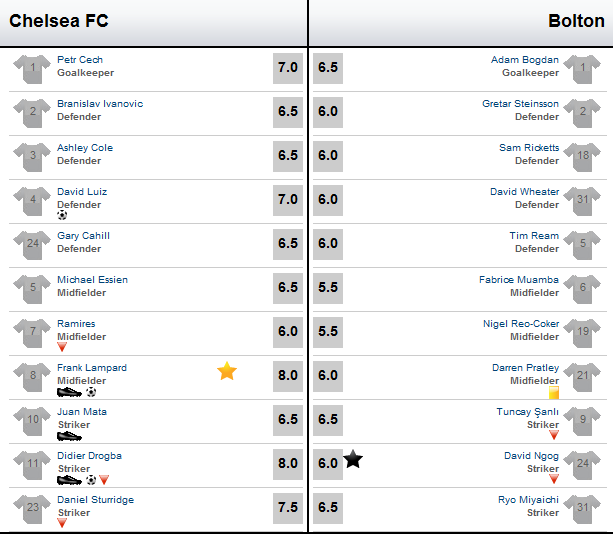Click the gold star beside Frank Lampard
The height and width of the screenshot is (534, 613).
tap(227, 371)
